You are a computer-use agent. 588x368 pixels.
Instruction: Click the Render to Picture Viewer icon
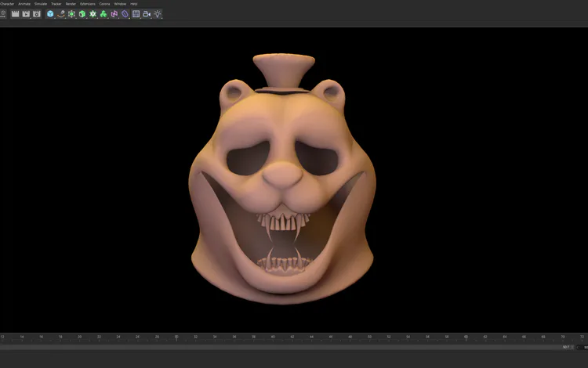click(26, 14)
